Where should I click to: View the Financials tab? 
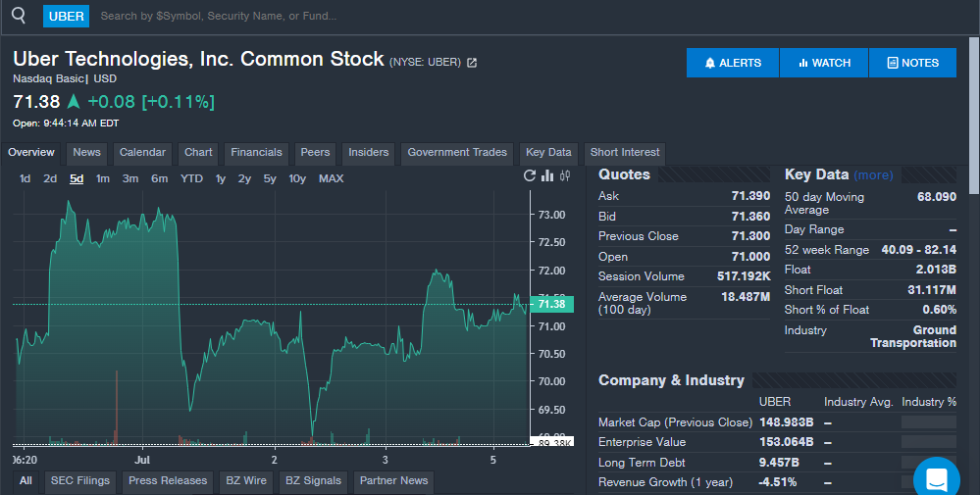(x=256, y=153)
